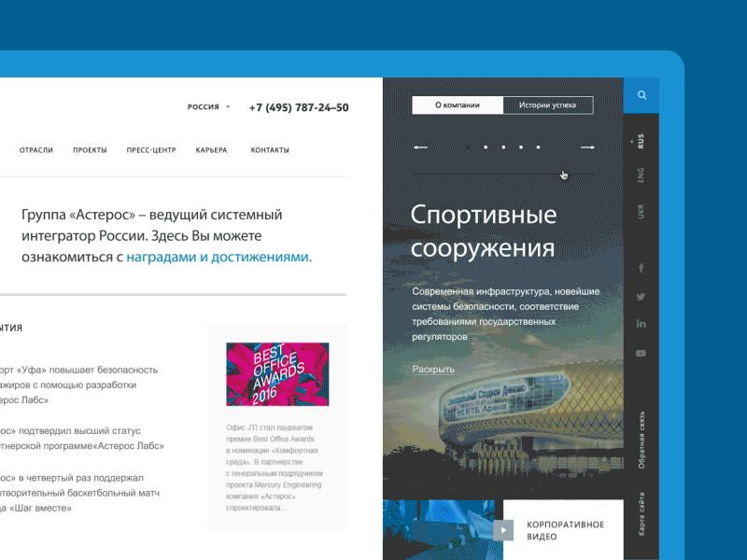
Task: Open КОРПОРАТИВНОЕ ВИДЕО block
Action: [x=563, y=530]
